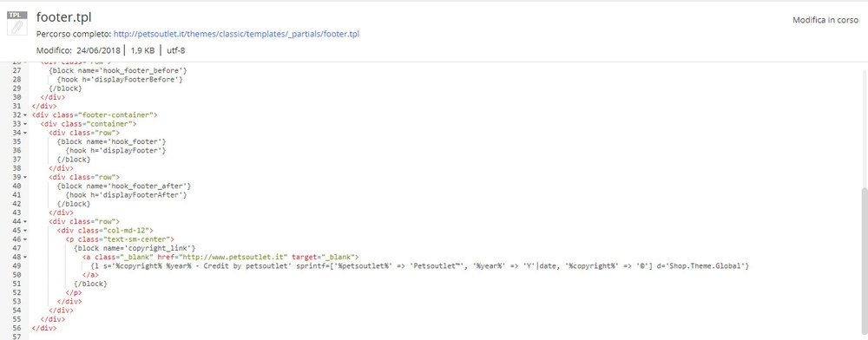Click the utf-8 encoding label

point(175,50)
